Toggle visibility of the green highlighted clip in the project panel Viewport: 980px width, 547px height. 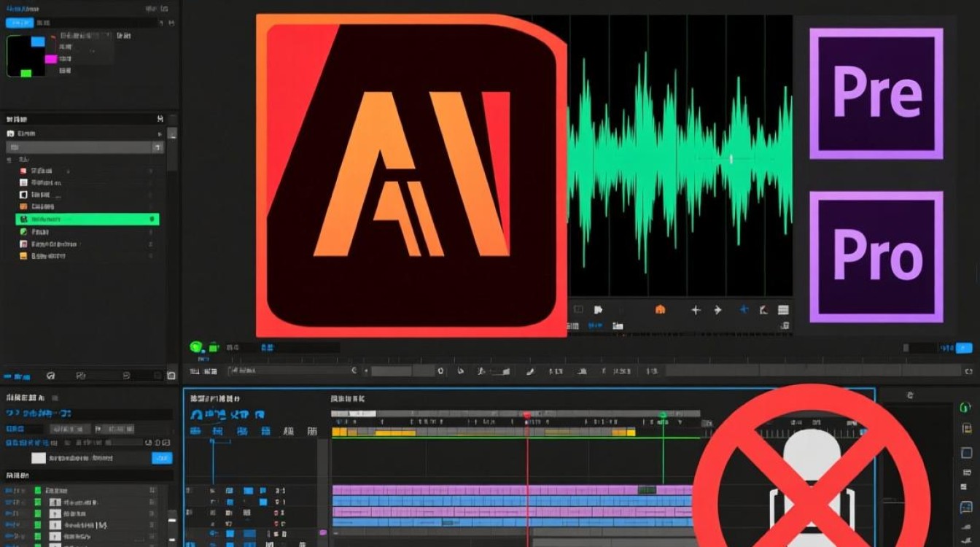click(152, 219)
